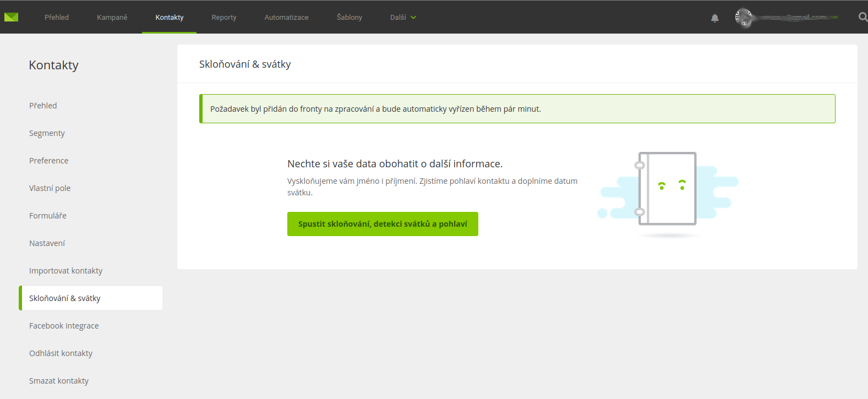Click the user avatar icon

click(x=744, y=18)
